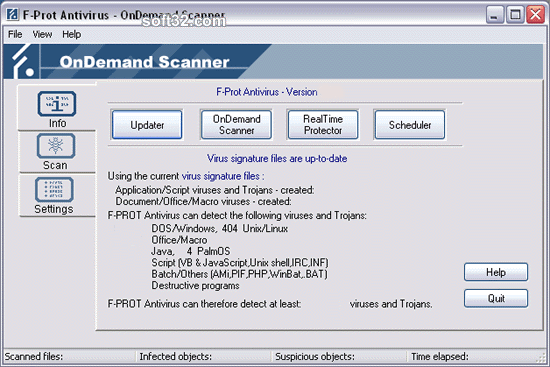Grab the window size grip corner

tap(542, 358)
